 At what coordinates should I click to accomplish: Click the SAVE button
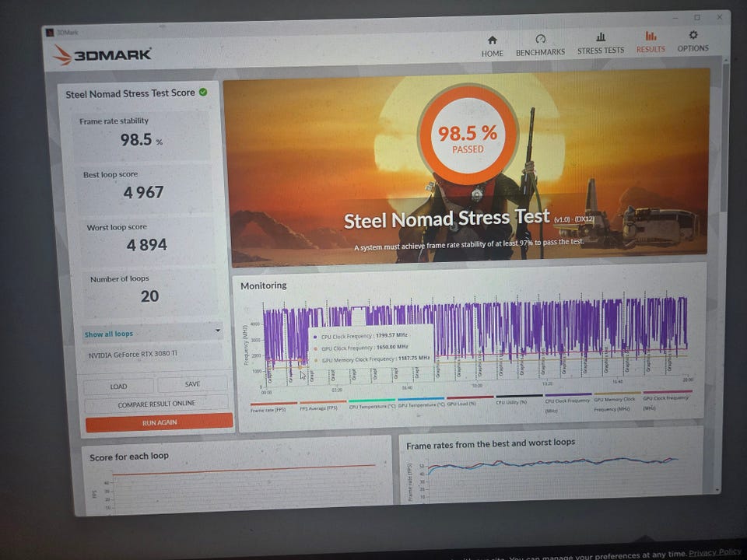[192, 383]
